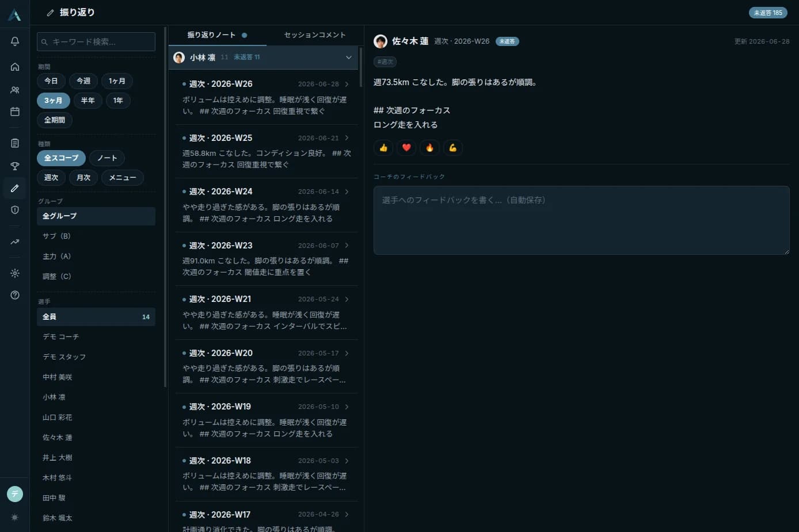The image size is (799, 532).
Task: React with red heart emoji
Action: 406,148
